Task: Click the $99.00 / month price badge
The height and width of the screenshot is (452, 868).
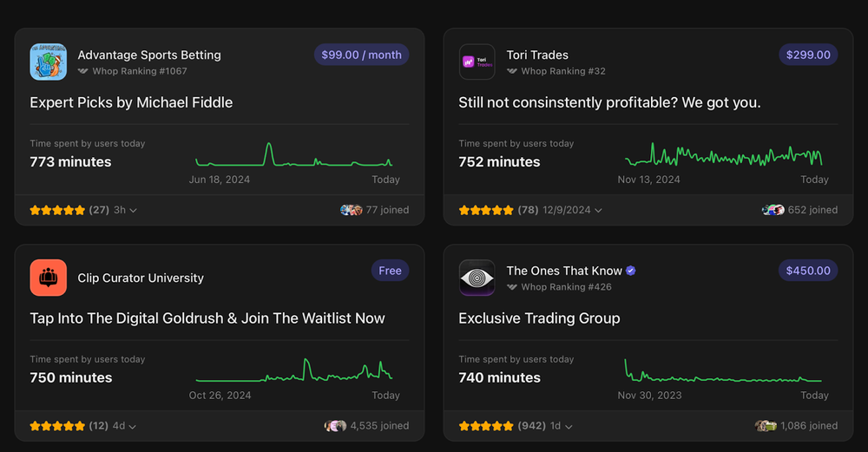Action: (361, 55)
